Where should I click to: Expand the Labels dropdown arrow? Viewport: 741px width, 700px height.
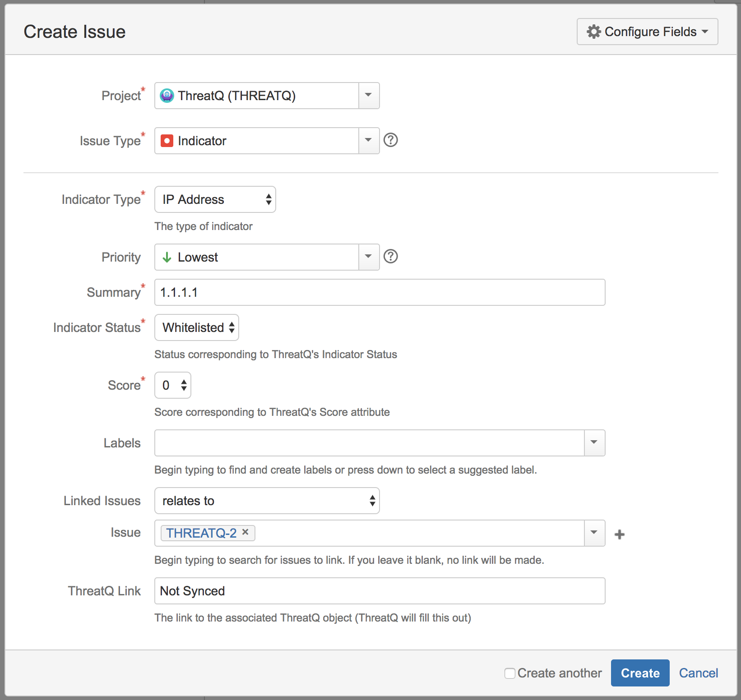[594, 443]
